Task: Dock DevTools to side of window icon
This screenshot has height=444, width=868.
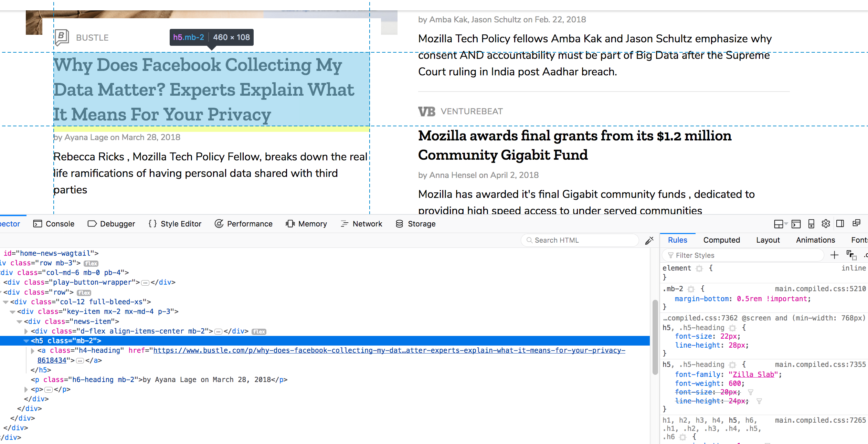Action: [840, 224]
